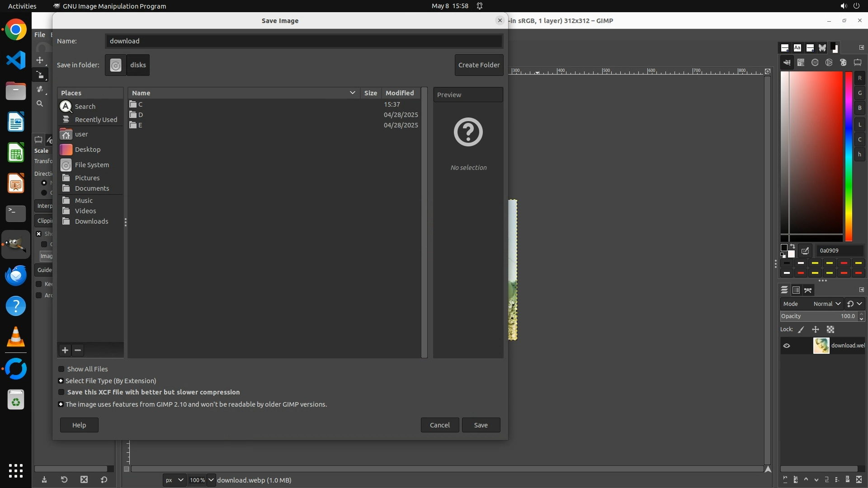
Task: Click the lock pixels brush icon
Action: coord(801,330)
